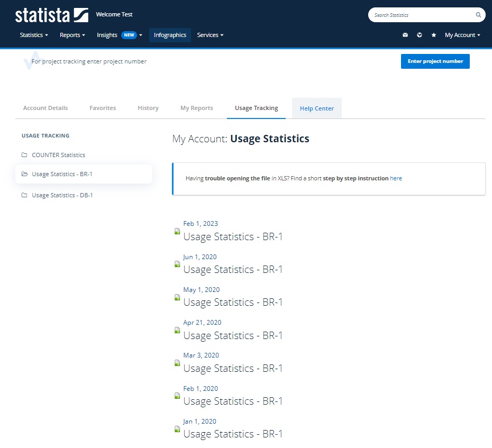This screenshot has width=492, height=448.
Task: Click the file icon for Mar 3, 2020
Action: click(x=177, y=363)
